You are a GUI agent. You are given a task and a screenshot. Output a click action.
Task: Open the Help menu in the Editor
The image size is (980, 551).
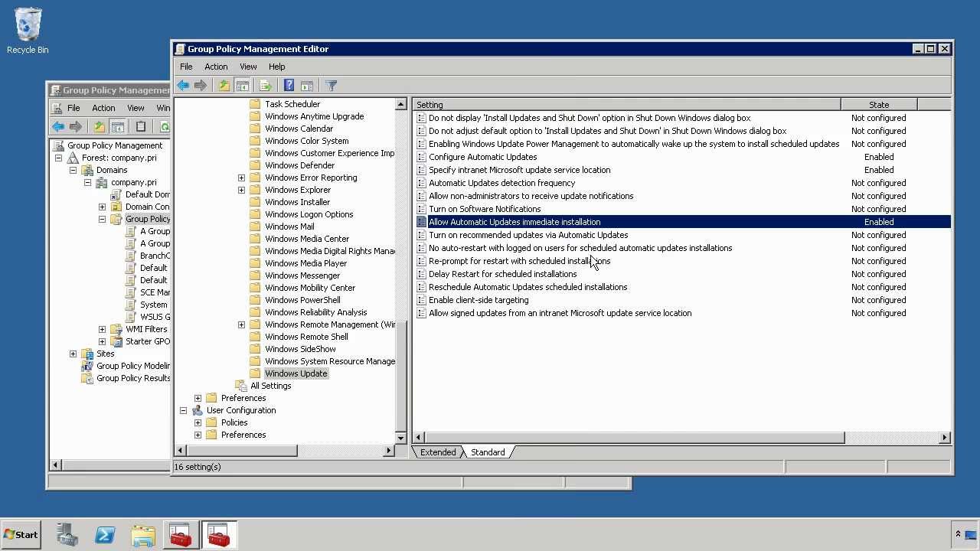click(276, 67)
